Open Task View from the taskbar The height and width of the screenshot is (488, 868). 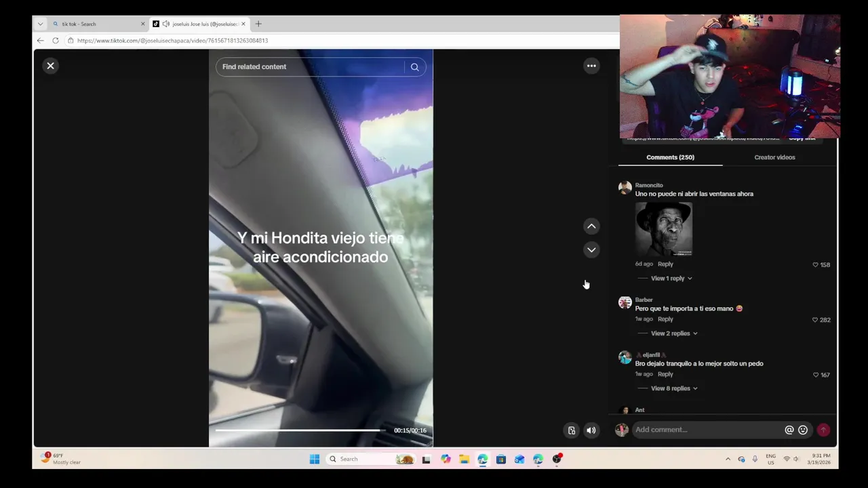point(426,459)
